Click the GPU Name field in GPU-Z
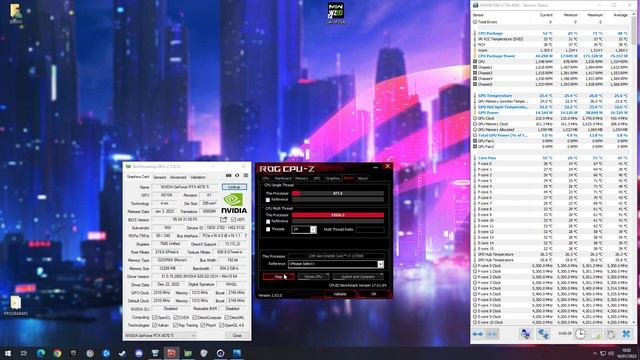The width and height of the screenshot is (640, 360). (185, 187)
